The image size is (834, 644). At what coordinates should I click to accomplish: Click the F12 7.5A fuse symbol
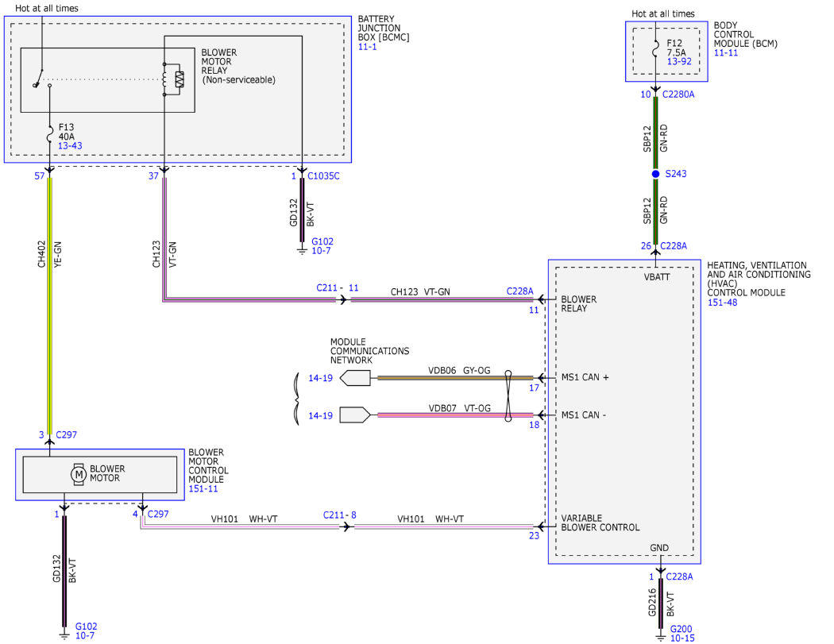(656, 50)
